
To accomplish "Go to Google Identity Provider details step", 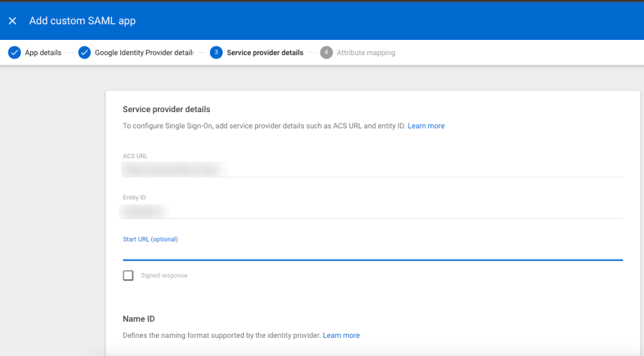I will click(144, 53).
